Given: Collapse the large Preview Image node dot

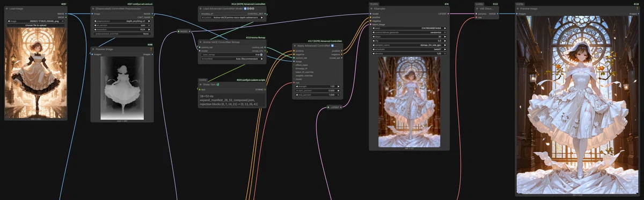Looking at the screenshot, I should pyautogui.click(x=518, y=9).
